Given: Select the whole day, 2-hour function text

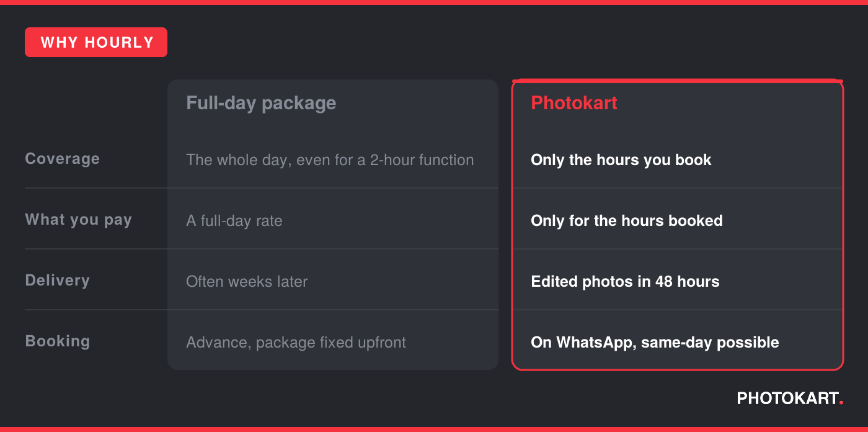Looking at the screenshot, I should (x=330, y=160).
